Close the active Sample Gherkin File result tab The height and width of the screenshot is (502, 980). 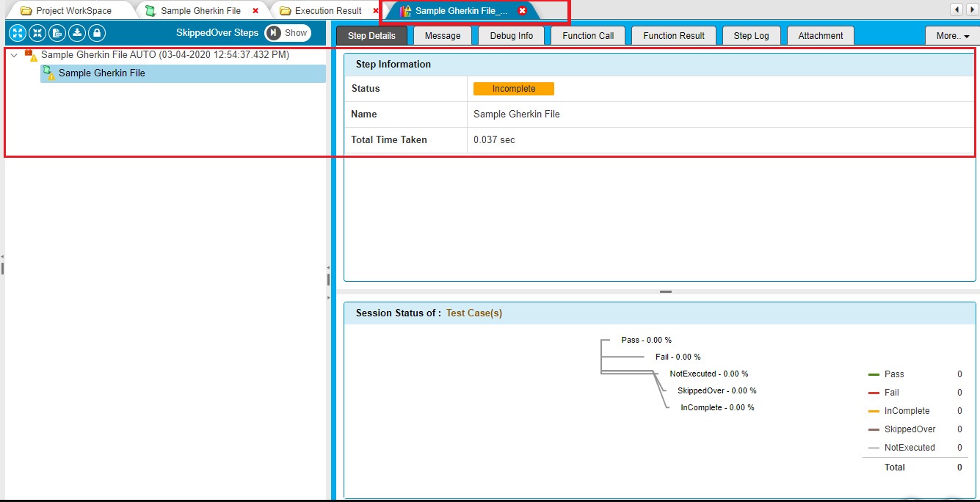click(x=522, y=11)
